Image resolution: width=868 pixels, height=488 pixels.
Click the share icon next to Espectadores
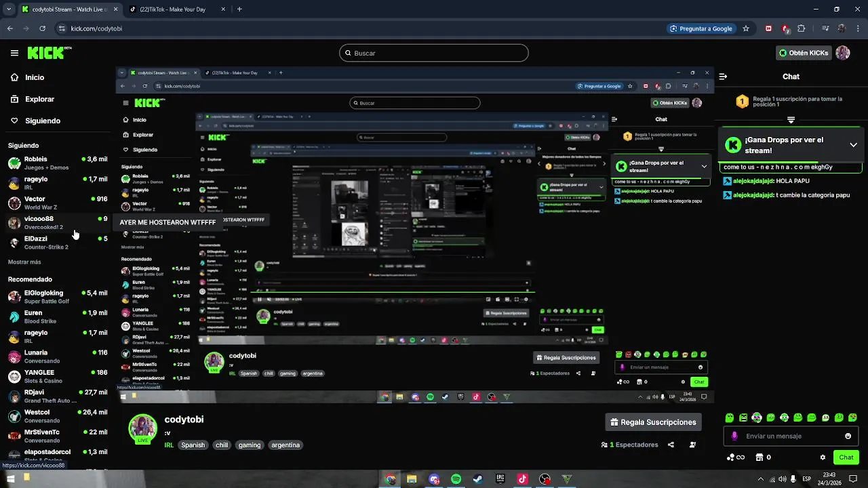(671, 445)
